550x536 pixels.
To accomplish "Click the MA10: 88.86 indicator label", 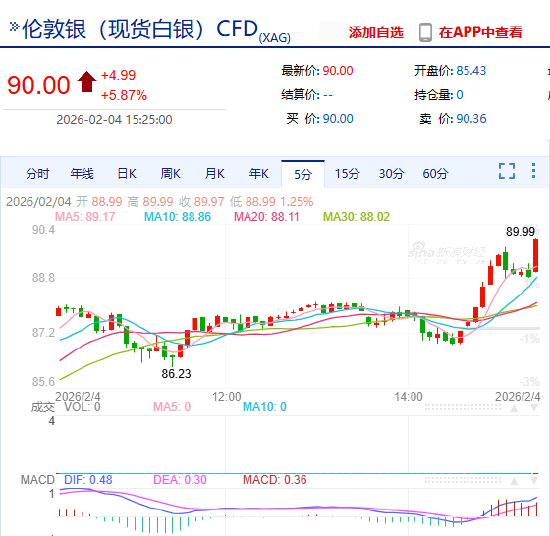I will click(177, 217).
